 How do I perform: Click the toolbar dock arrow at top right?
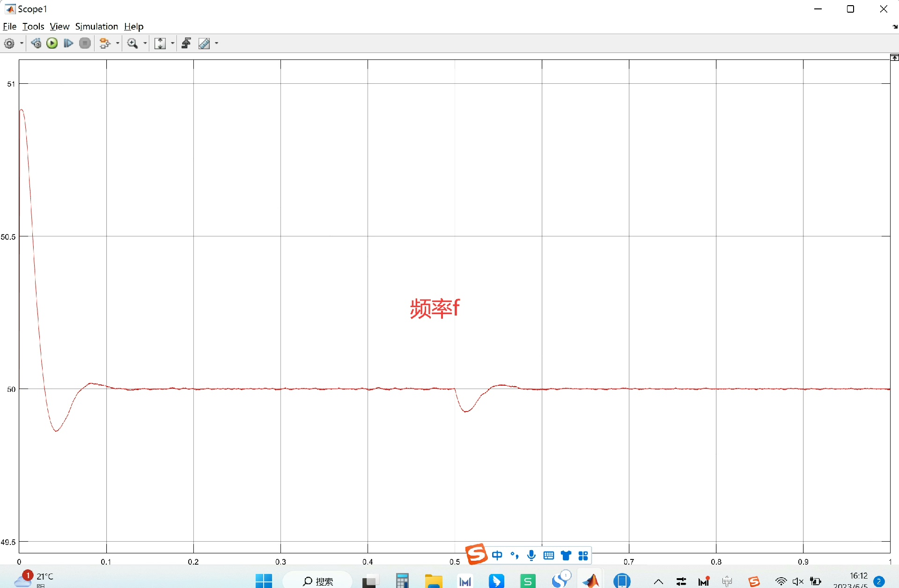pyautogui.click(x=895, y=27)
